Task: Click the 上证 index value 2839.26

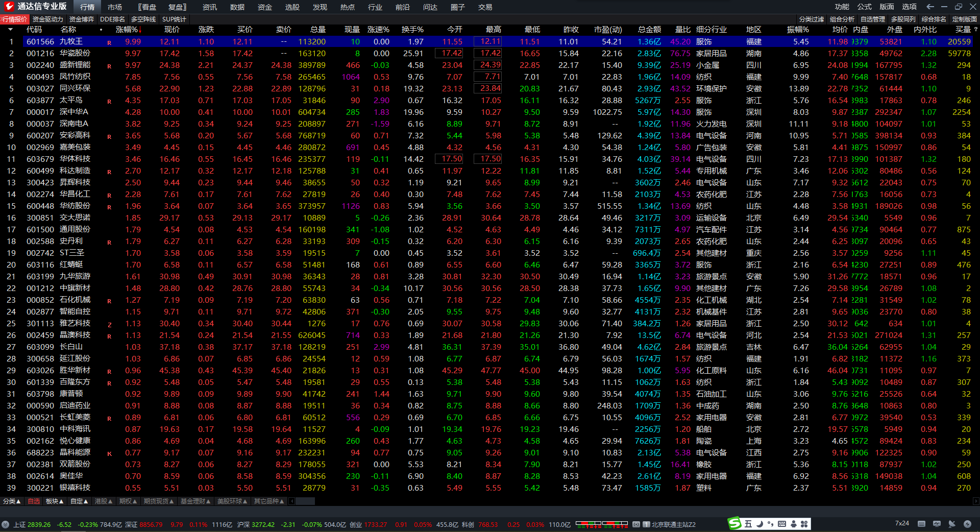Action: [39, 524]
